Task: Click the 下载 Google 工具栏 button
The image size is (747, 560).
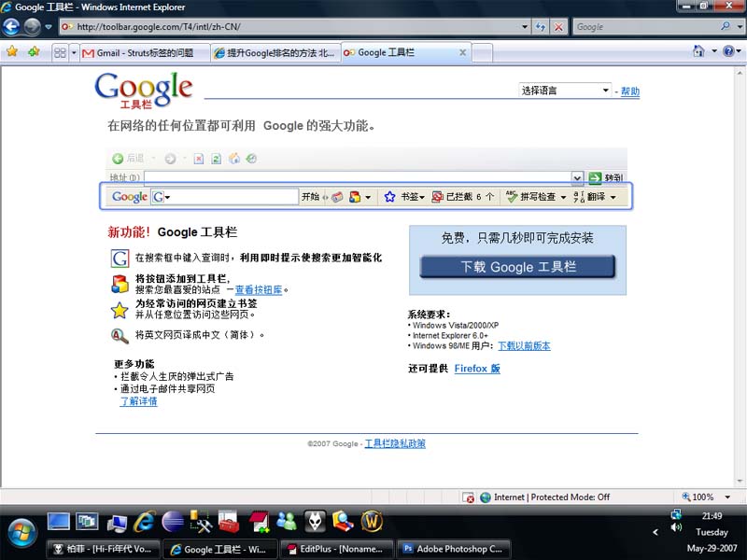Action: (x=518, y=267)
